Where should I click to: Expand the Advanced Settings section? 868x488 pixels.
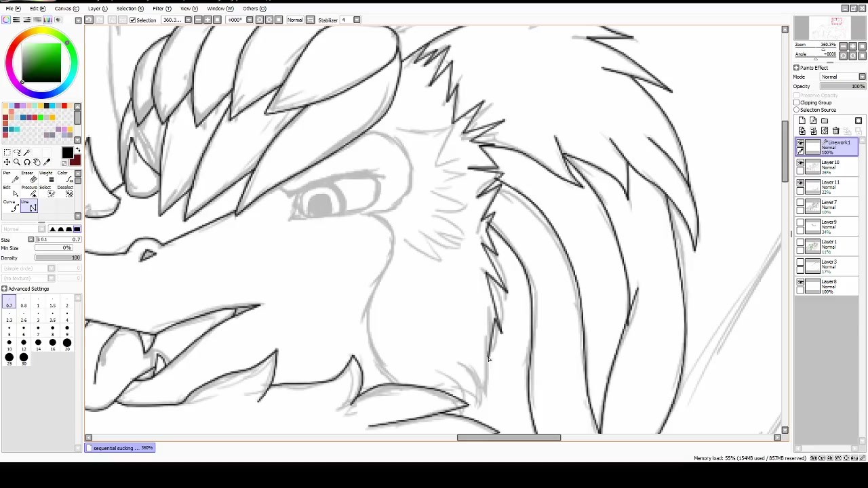tap(5, 289)
